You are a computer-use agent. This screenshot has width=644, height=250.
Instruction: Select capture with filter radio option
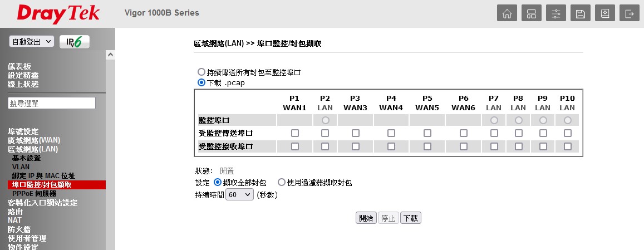click(x=282, y=182)
